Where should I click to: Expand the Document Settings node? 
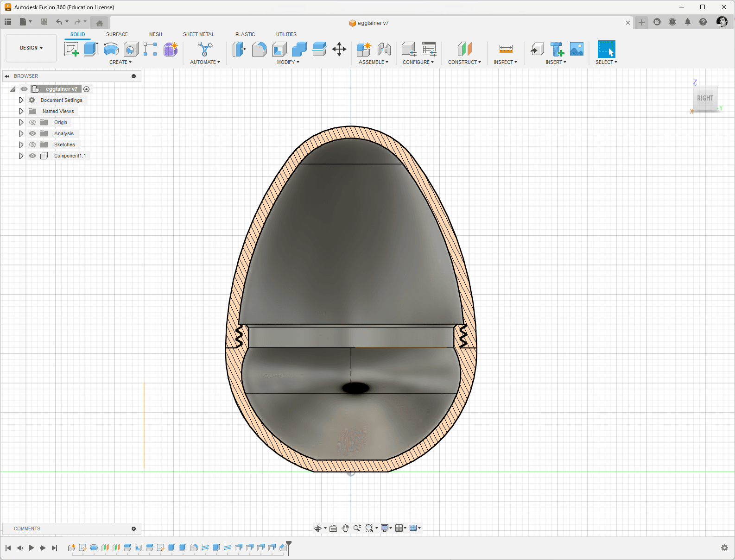coord(21,100)
